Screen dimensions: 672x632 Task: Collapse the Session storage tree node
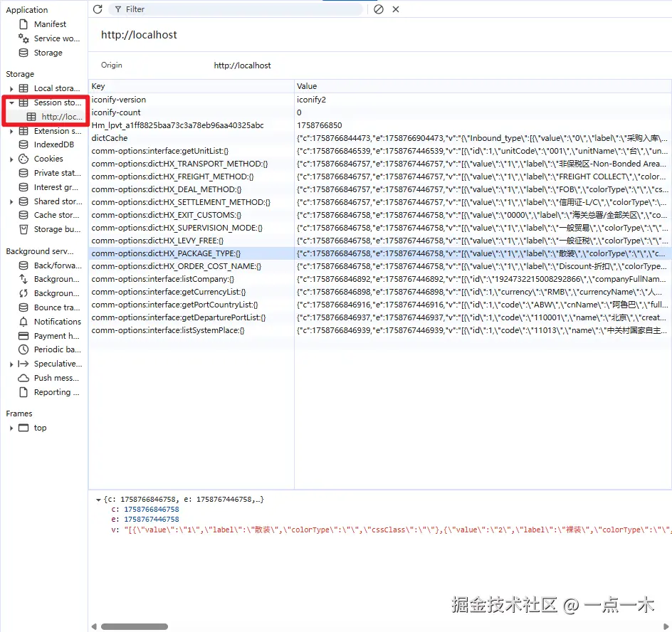click(x=11, y=102)
